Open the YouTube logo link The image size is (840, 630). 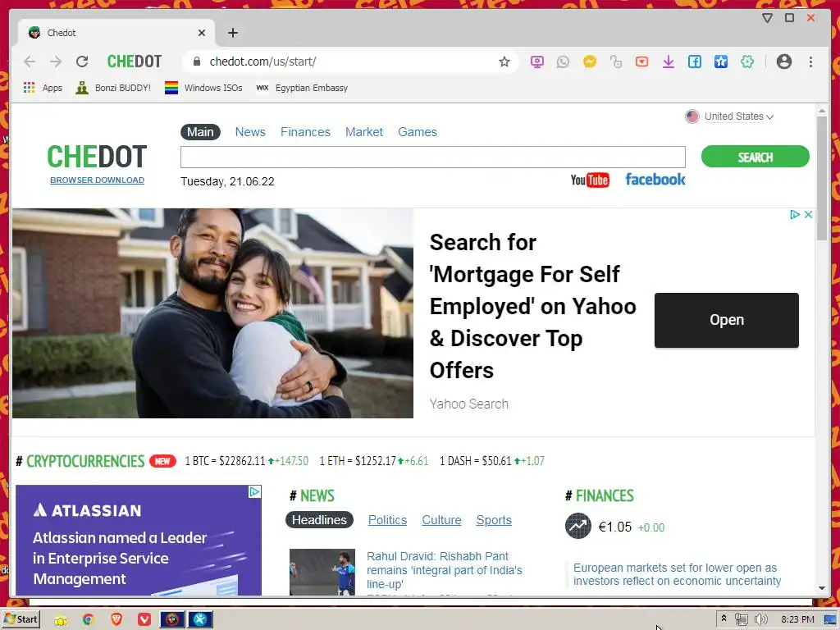589,180
